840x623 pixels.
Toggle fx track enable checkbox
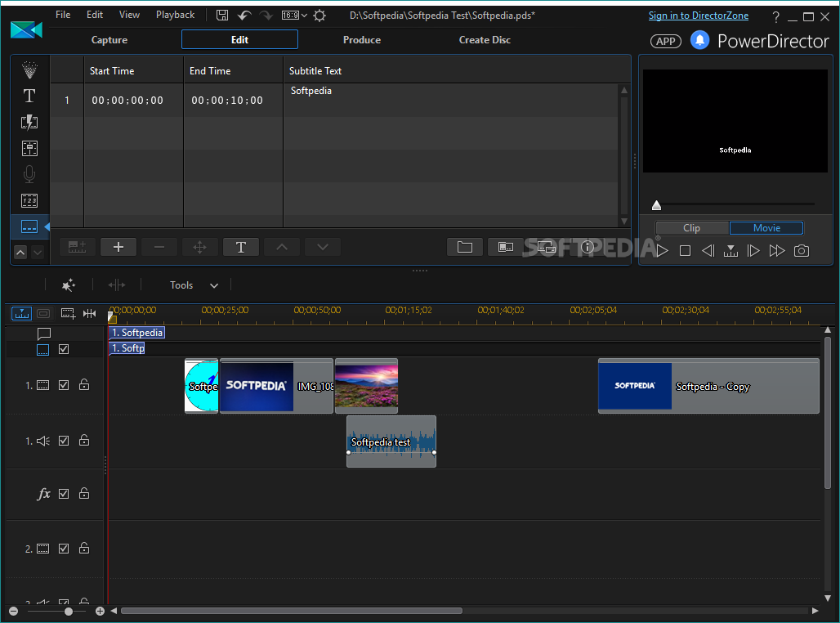[x=64, y=494]
